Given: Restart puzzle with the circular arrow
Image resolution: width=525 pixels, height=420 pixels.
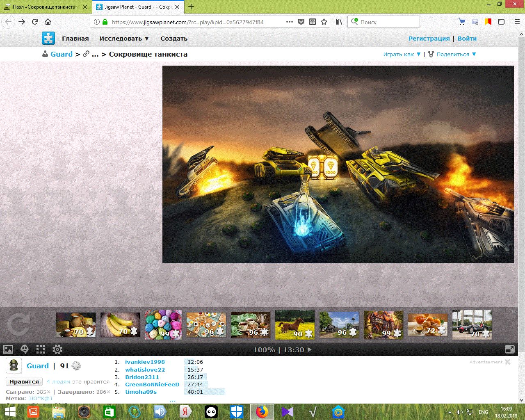Looking at the screenshot, I should click(x=18, y=324).
